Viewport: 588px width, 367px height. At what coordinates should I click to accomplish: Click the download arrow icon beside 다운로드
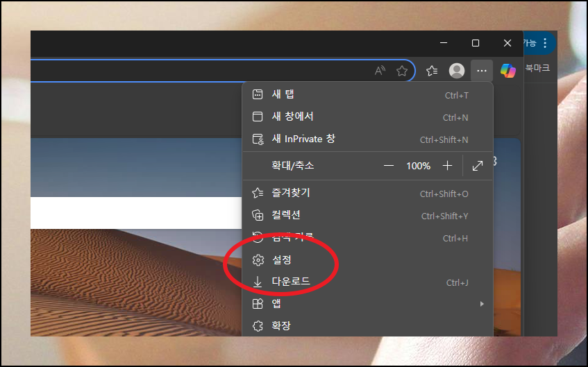pos(258,282)
